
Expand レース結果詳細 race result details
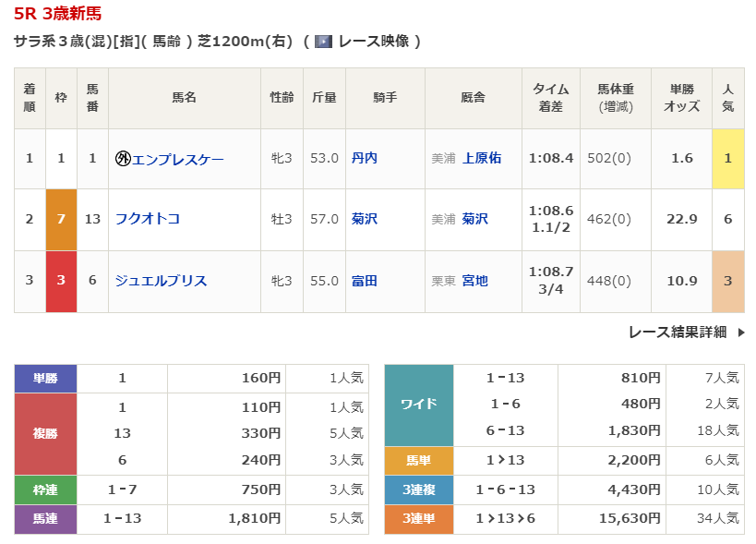click(677, 332)
